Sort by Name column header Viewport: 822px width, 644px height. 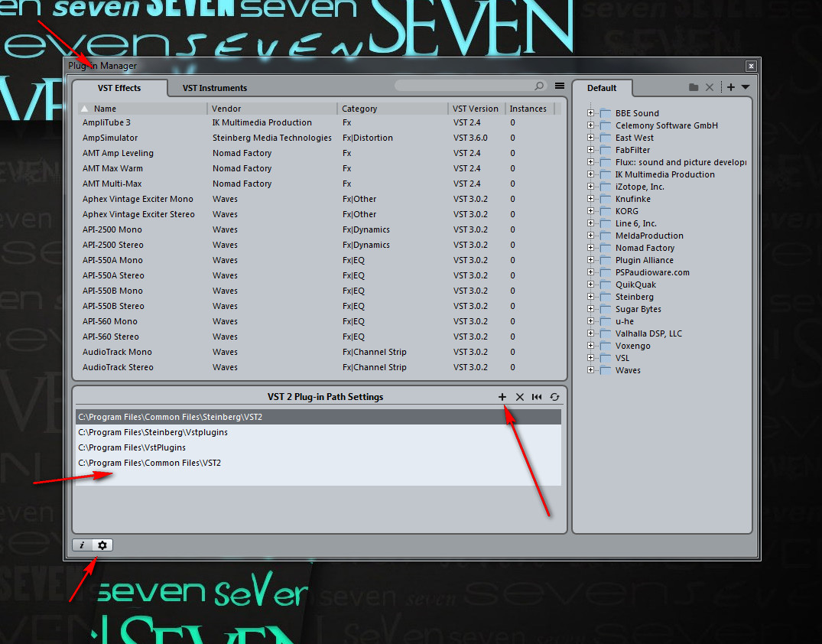click(142, 109)
